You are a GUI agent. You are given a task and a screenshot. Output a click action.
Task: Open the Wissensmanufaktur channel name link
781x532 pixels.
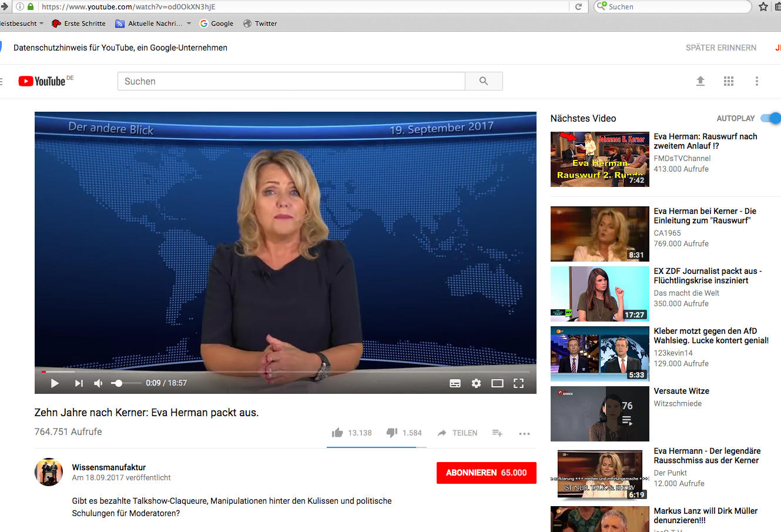pyautogui.click(x=109, y=467)
